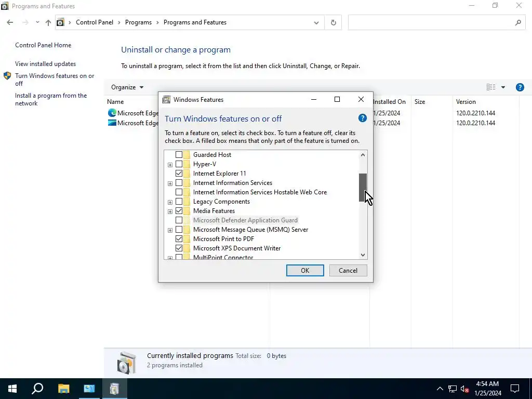This screenshot has height=399, width=532.
Task: Open recent locations dropdown arrow
Action: coord(37,22)
